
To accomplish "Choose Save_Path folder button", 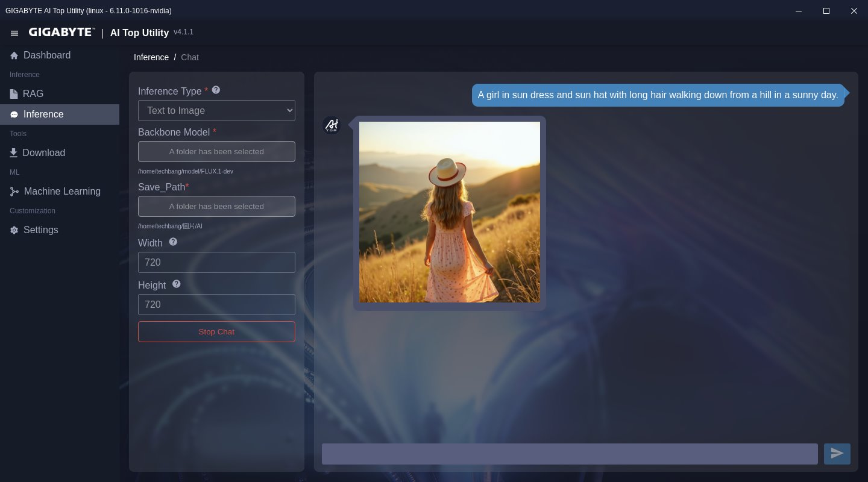I will [216, 206].
